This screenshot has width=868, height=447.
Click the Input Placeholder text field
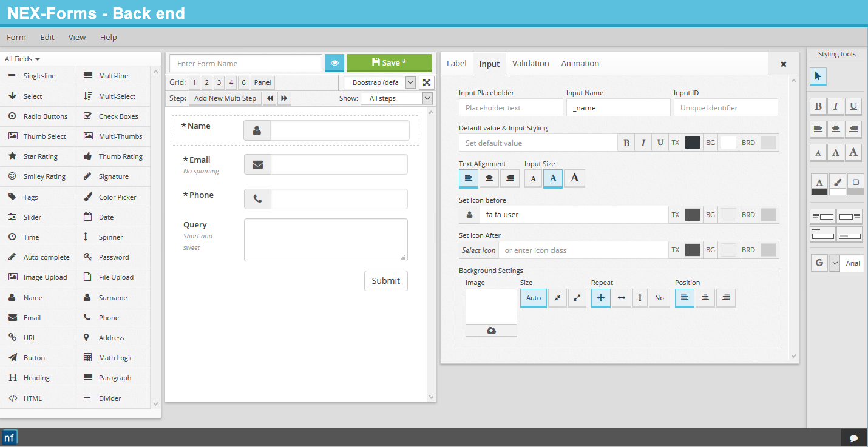511,107
